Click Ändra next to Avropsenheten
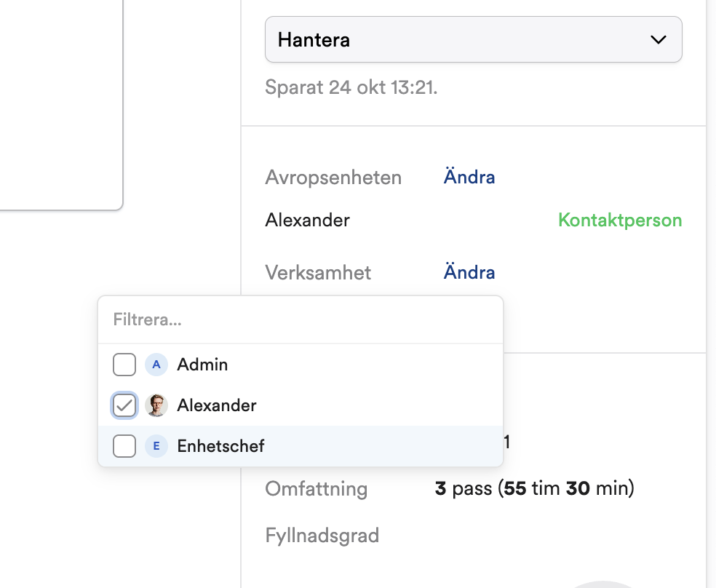Screen dimensions: 716x588 click(469, 177)
